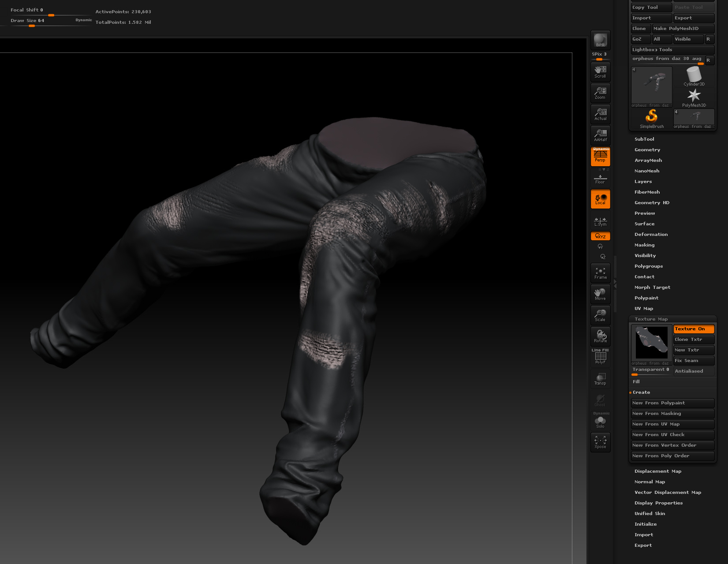This screenshot has height=564, width=728.
Task: Expand the Displacement Map section
Action: pos(658,471)
